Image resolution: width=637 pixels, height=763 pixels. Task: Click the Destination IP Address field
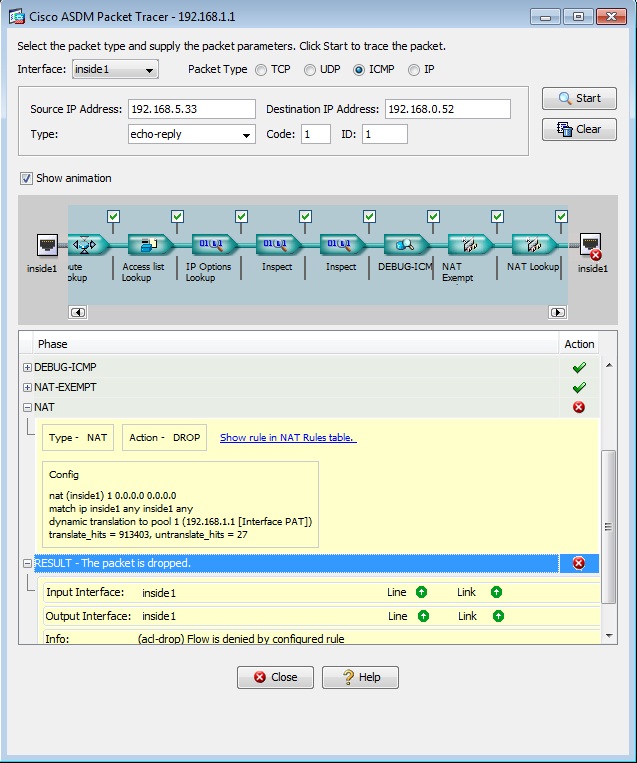point(448,109)
